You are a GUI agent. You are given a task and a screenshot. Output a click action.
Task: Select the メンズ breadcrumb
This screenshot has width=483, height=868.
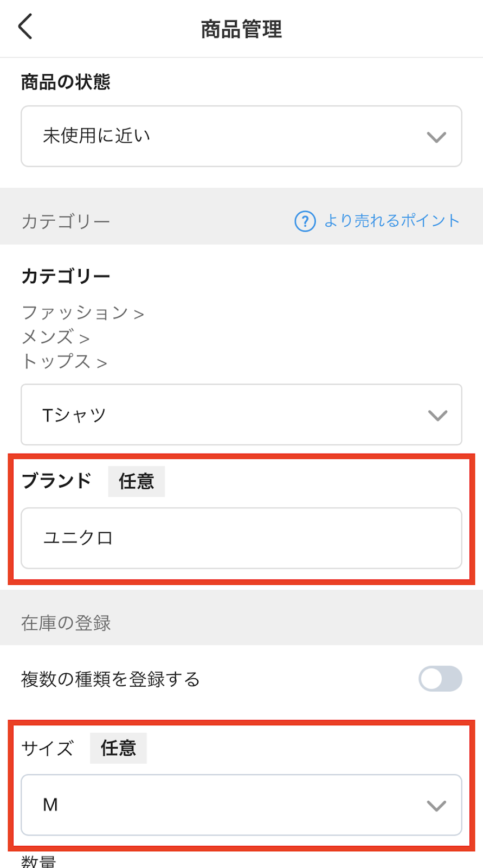tap(48, 337)
